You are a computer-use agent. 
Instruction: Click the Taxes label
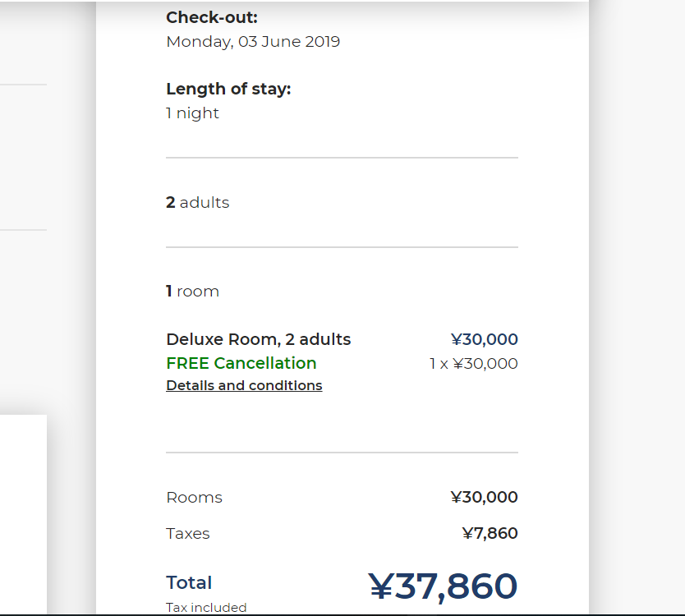pyautogui.click(x=187, y=534)
